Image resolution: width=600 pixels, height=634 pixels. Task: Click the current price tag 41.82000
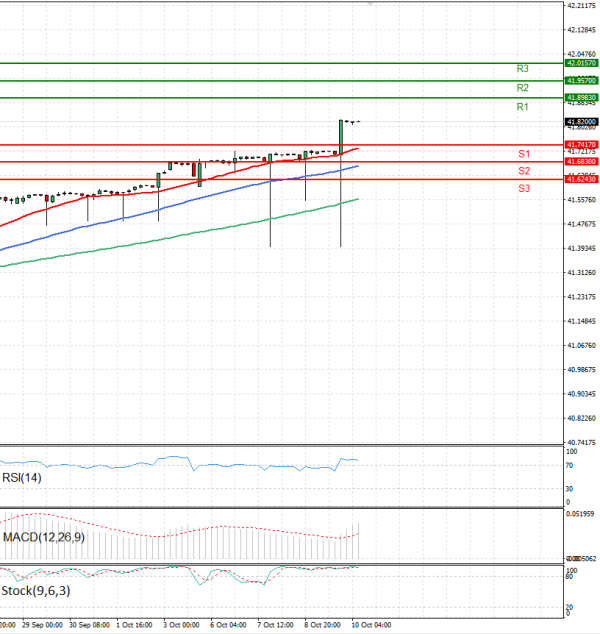coord(581,121)
